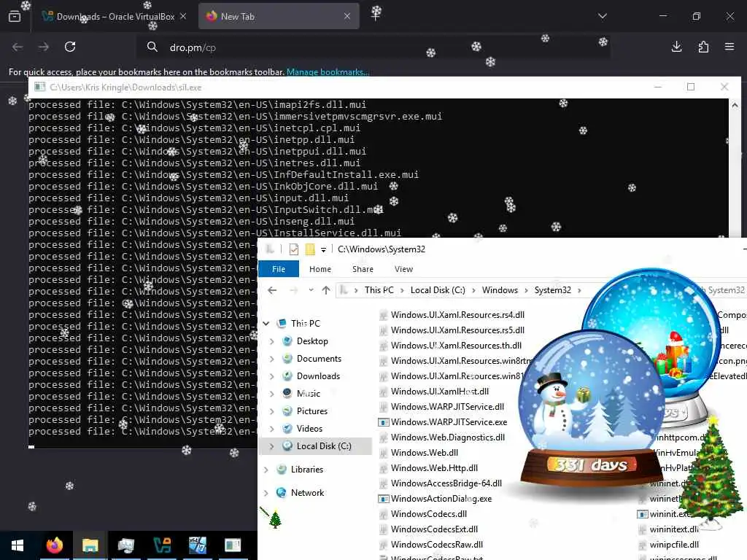Select Local Disk (C:) breadcrumb
The width and height of the screenshot is (747, 560).
pyautogui.click(x=438, y=290)
